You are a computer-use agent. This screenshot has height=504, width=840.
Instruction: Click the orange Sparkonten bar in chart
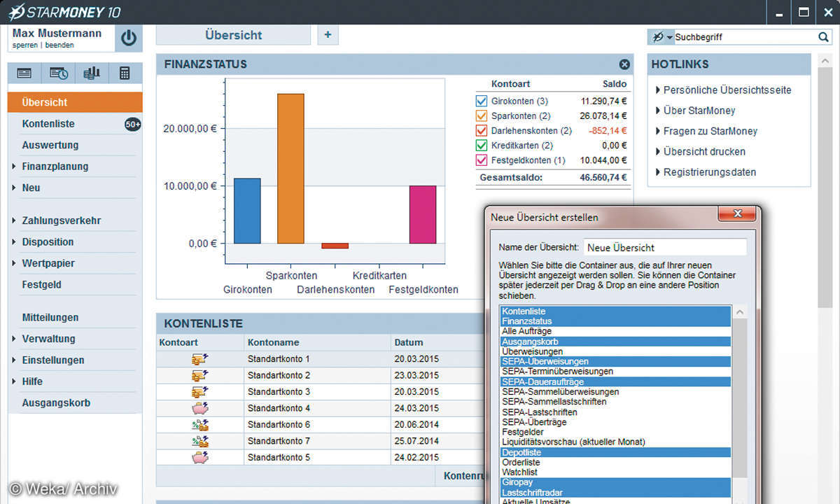click(290, 169)
